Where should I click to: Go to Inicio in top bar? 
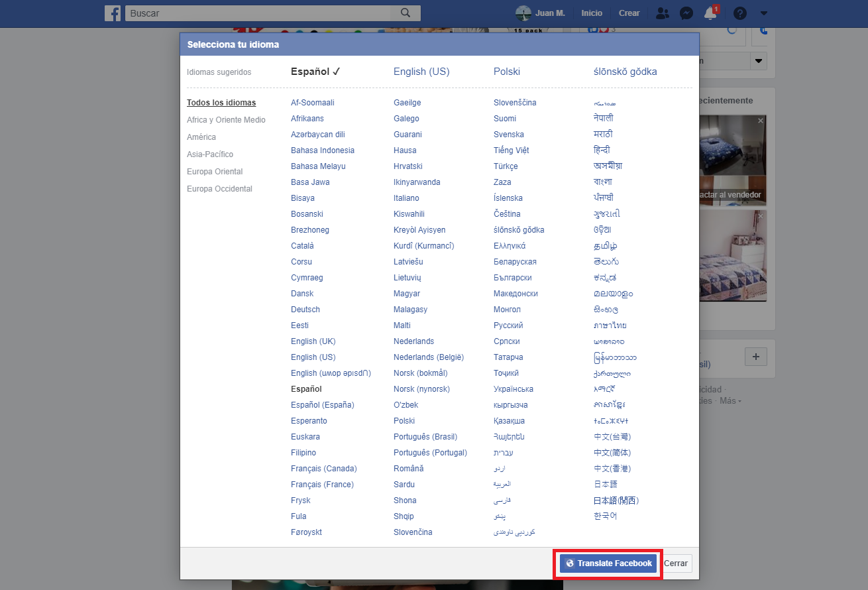[x=592, y=13]
